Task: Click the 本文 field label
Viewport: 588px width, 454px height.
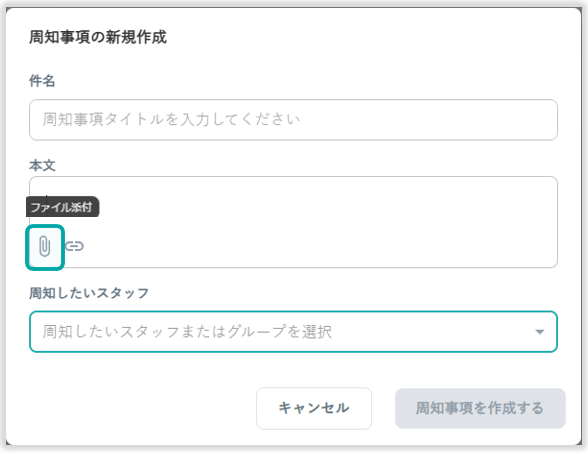Action: (x=42, y=165)
